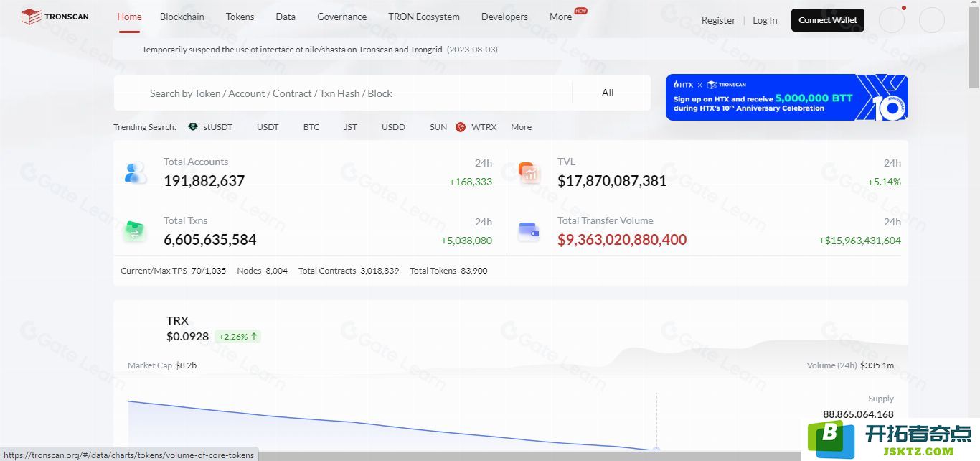Select USDD trending search
This screenshot has width=980, height=461.
(393, 127)
